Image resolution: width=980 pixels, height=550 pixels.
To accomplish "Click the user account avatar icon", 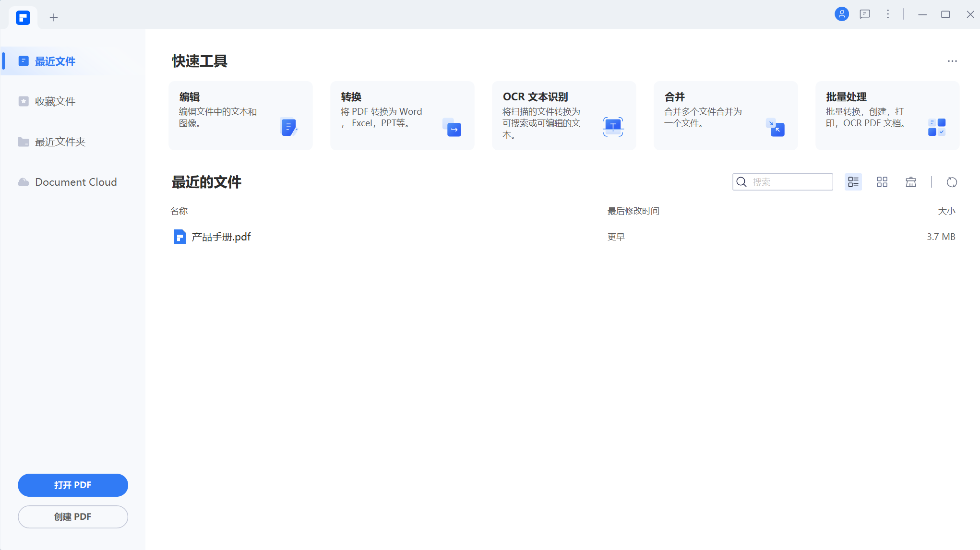I will [x=841, y=14].
